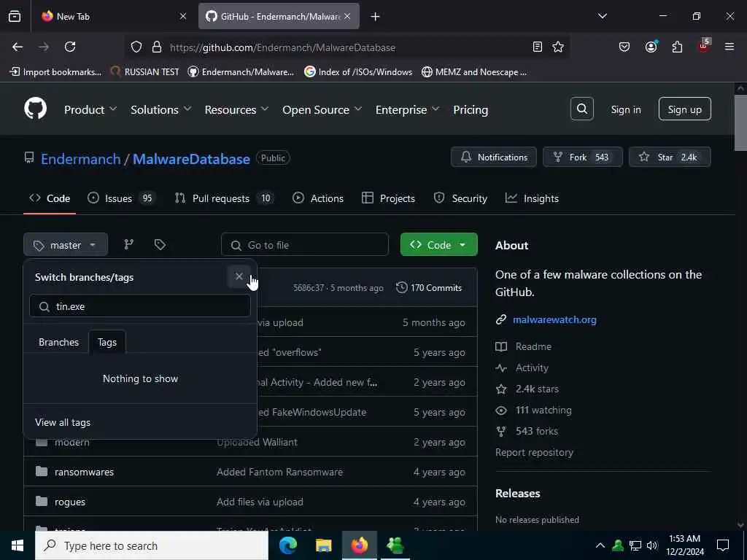Click the Sign in link
The image size is (747, 560).
[x=625, y=109]
